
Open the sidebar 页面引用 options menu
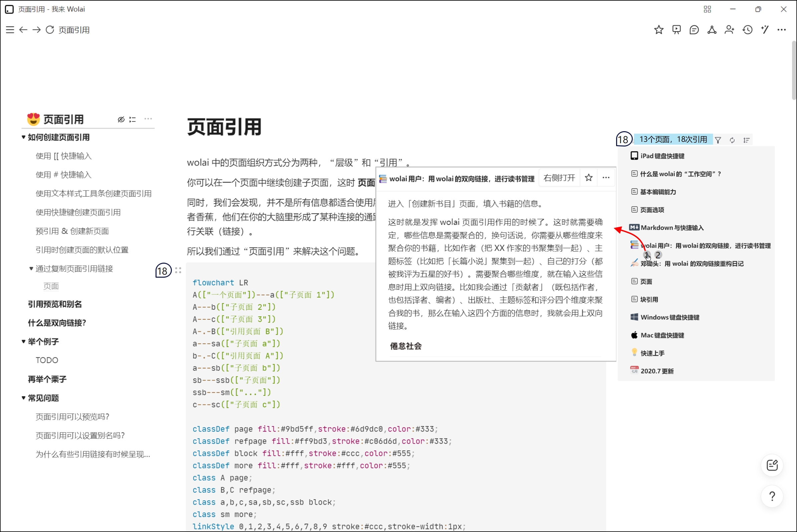pos(148,119)
